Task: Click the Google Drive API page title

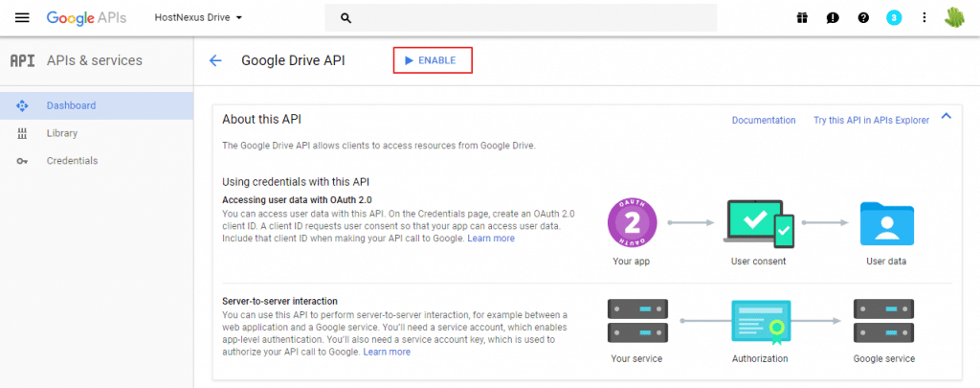Action: click(x=293, y=60)
